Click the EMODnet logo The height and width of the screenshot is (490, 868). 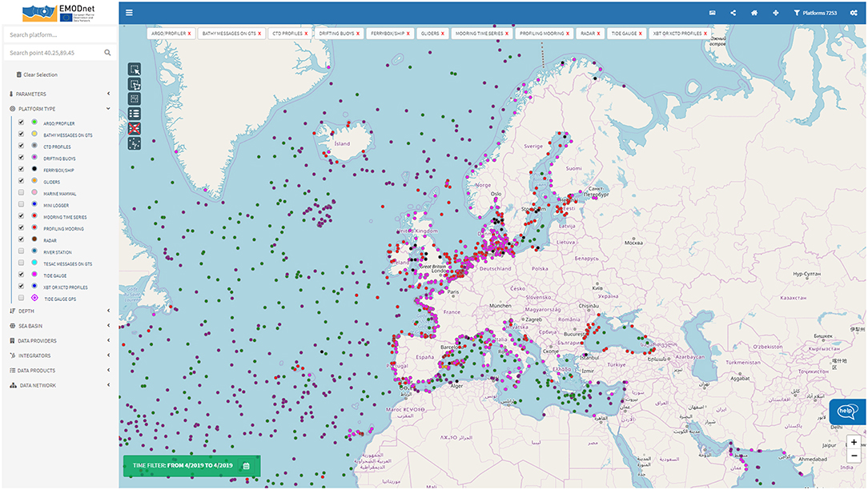click(58, 13)
